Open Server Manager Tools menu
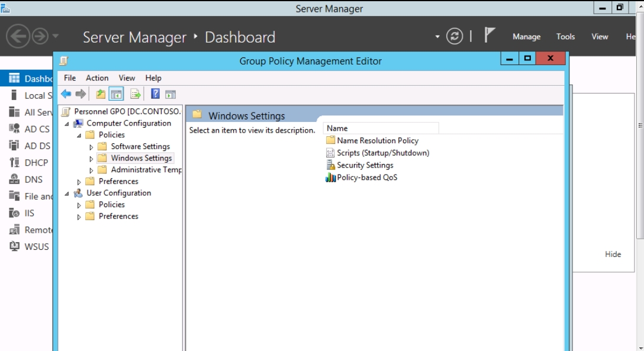The height and width of the screenshot is (351, 644). tap(565, 37)
